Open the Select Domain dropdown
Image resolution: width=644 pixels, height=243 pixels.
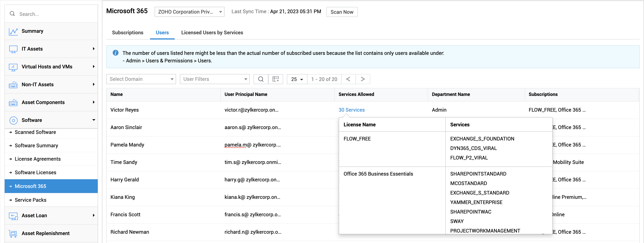click(x=141, y=79)
